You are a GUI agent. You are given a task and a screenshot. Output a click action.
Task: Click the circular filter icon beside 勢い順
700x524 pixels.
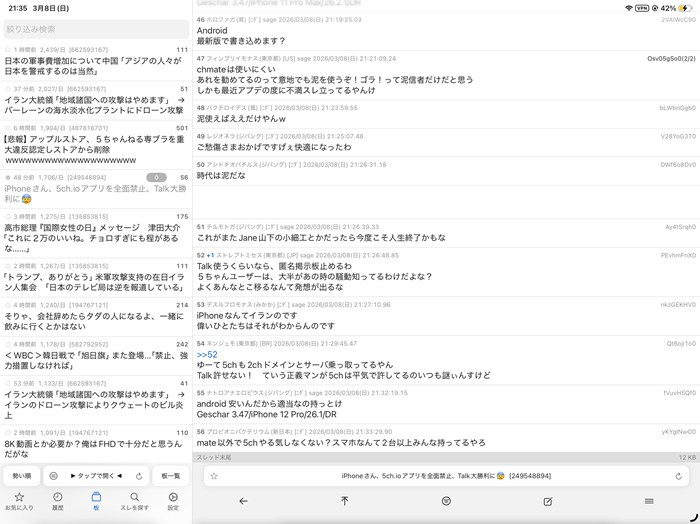53,477
